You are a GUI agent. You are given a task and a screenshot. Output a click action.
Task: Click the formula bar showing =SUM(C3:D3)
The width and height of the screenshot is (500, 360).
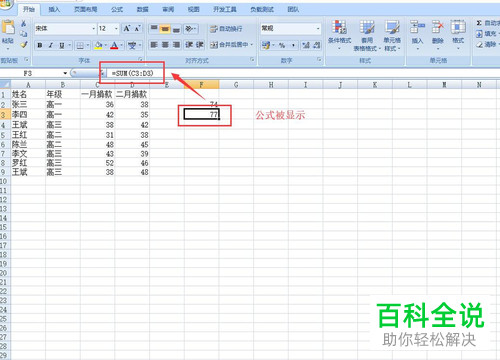coord(302,73)
